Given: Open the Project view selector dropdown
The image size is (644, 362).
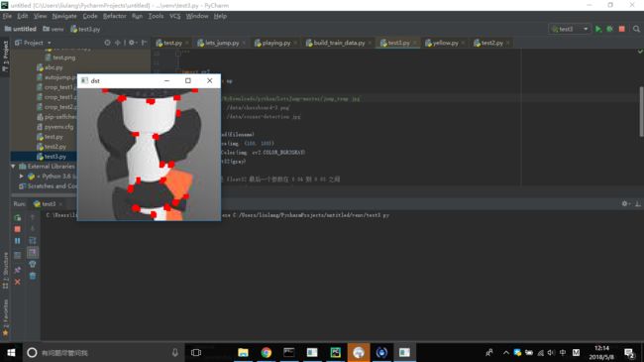Looking at the screenshot, I should (x=34, y=43).
